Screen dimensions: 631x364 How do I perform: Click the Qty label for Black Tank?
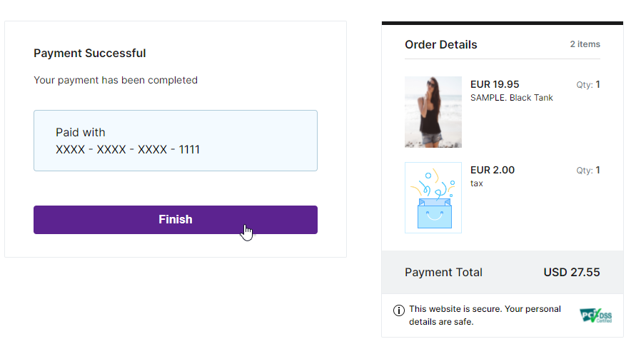tap(588, 85)
